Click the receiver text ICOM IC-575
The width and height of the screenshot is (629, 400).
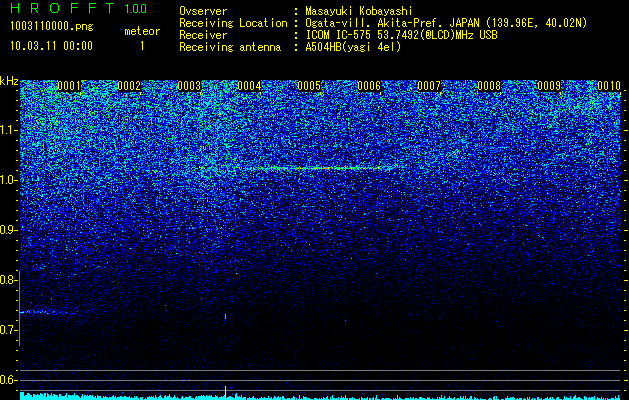[x=339, y=35]
